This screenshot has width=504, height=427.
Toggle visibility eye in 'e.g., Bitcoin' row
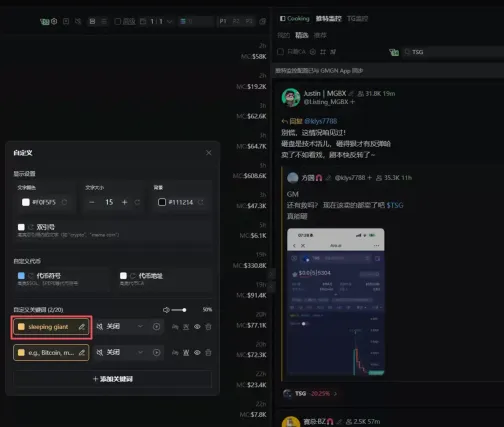tap(197, 352)
